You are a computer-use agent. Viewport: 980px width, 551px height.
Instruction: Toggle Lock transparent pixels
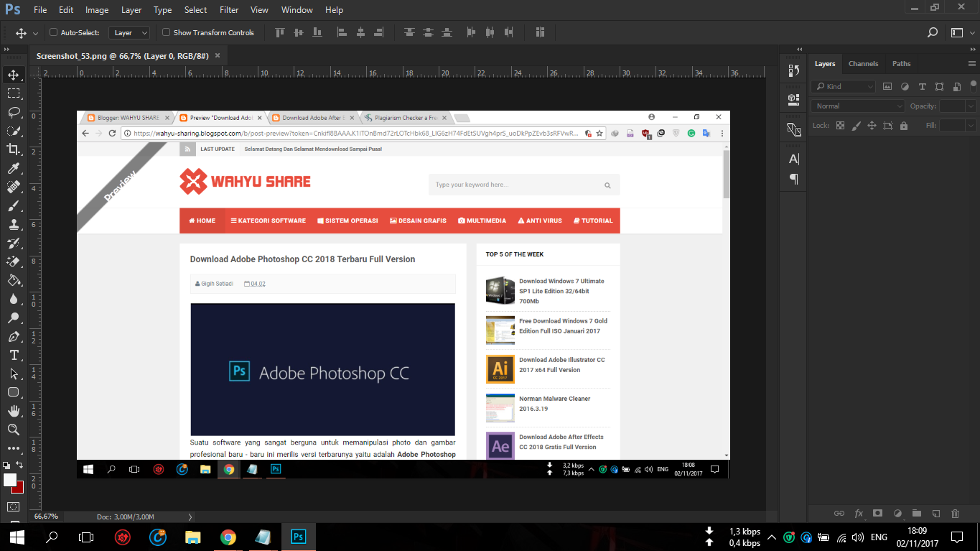tap(840, 126)
